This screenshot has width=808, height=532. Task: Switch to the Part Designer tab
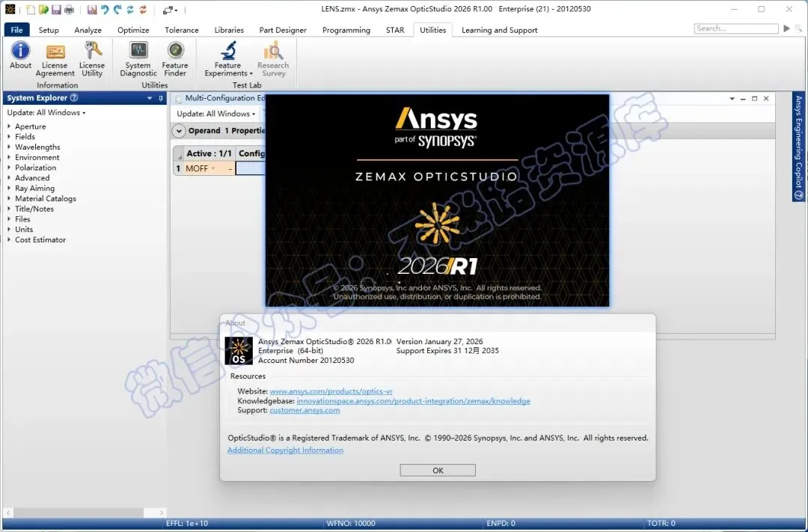pyautogui.click(x=283, y=30)
